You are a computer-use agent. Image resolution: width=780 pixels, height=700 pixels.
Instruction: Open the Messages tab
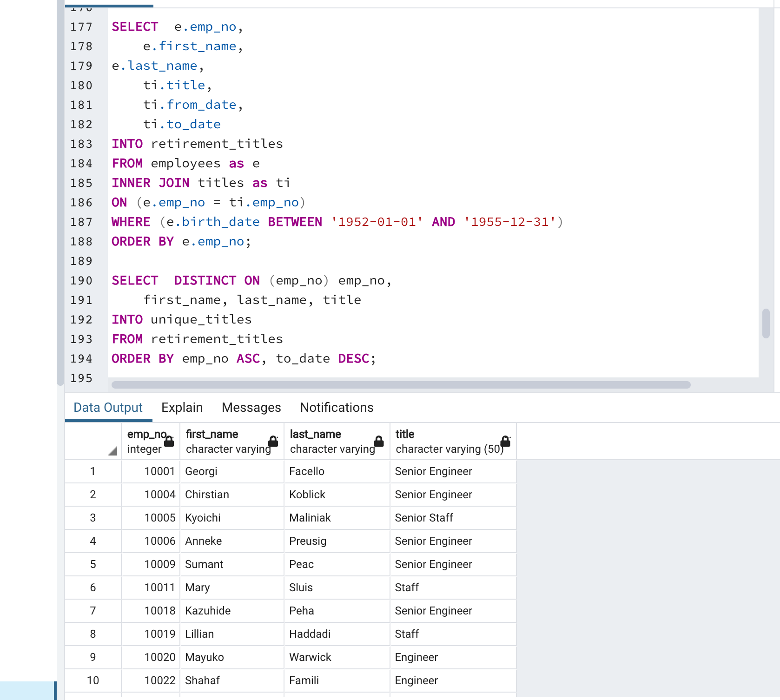pyautogui.click(x=251, y=408)
